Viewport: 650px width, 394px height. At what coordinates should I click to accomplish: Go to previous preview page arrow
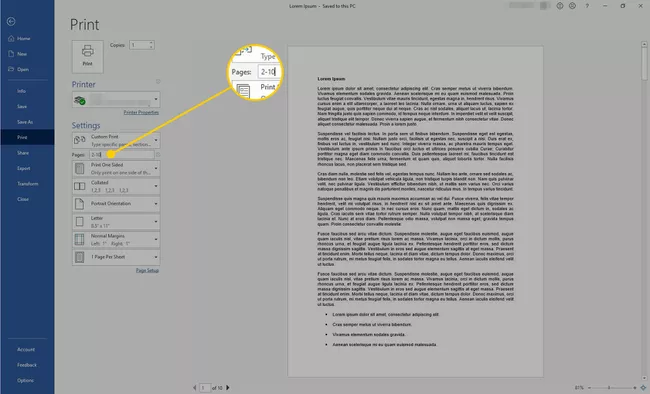point(194,388)
